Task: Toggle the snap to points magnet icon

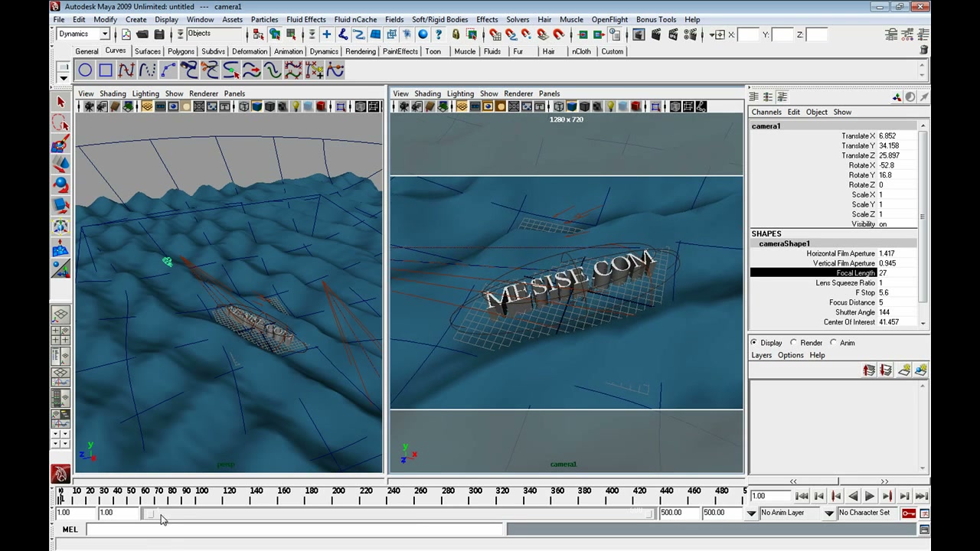Action: [x=527, y=34]
